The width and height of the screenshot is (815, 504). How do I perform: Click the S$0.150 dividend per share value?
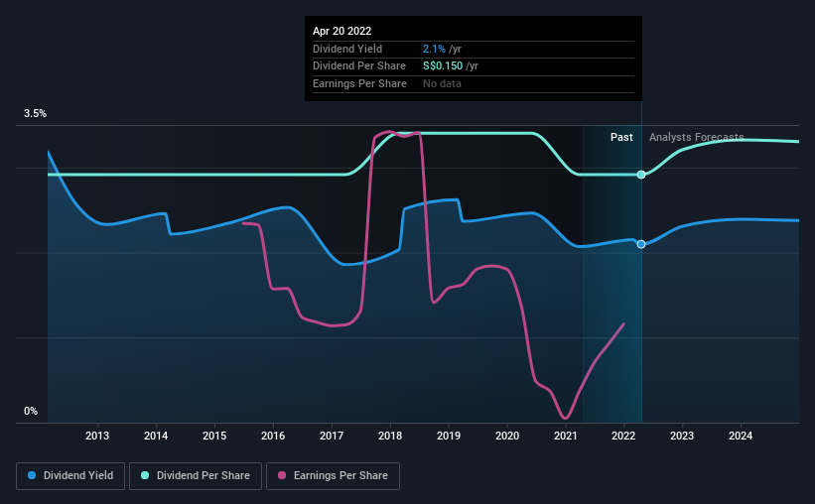click(x=443, y=66)
